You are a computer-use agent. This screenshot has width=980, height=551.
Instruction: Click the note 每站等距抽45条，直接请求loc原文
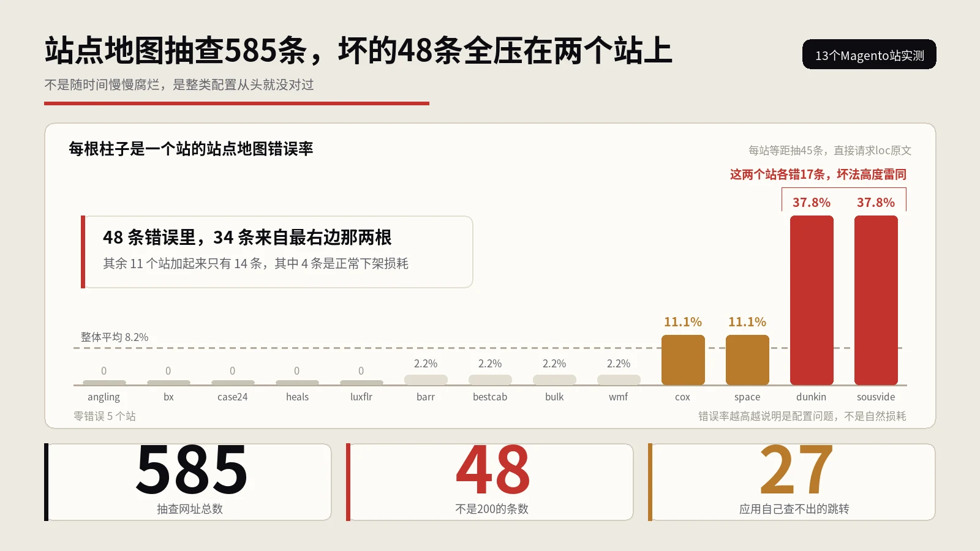point(830,151)
